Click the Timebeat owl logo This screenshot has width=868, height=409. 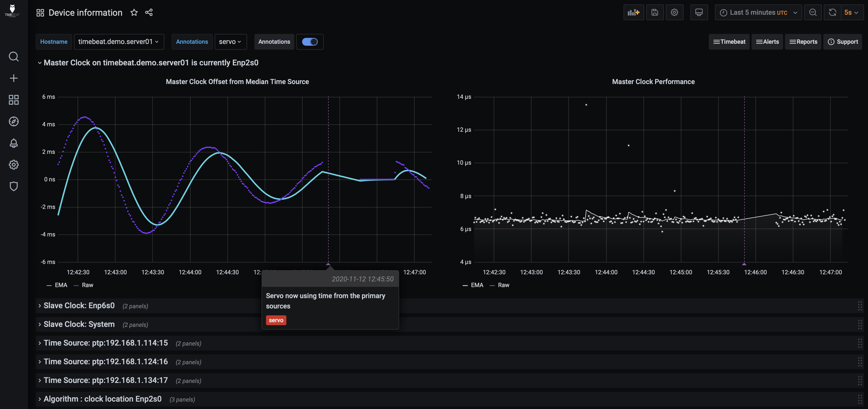coord(12,11)
